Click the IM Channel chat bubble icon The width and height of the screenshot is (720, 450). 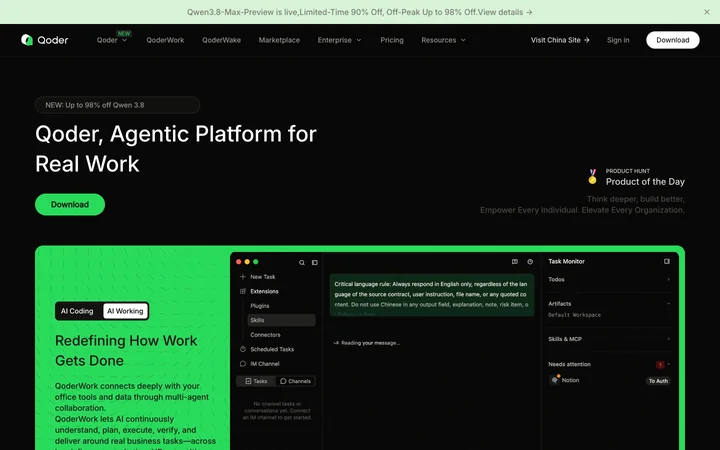pyautogui.click(x=243, y=364)
